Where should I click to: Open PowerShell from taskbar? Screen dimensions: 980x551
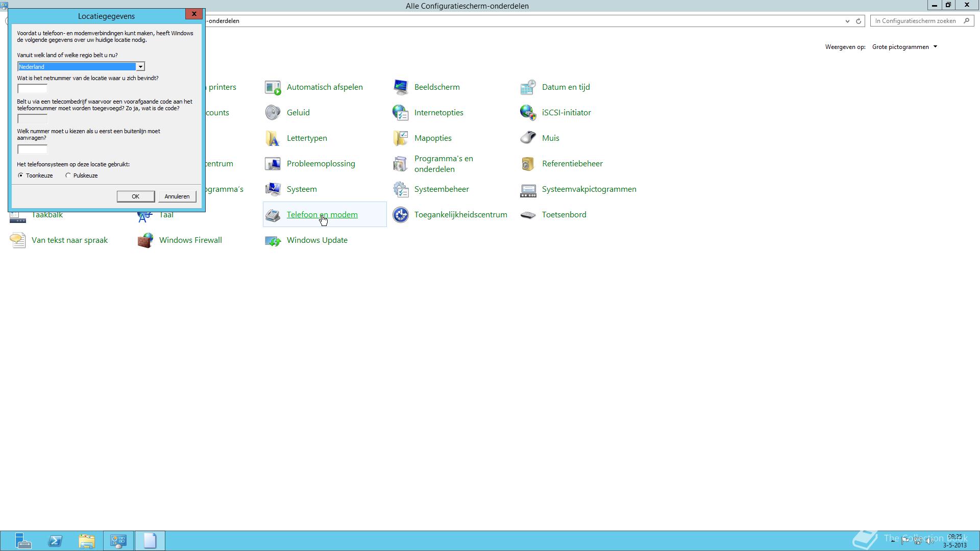tap(55, 541)
